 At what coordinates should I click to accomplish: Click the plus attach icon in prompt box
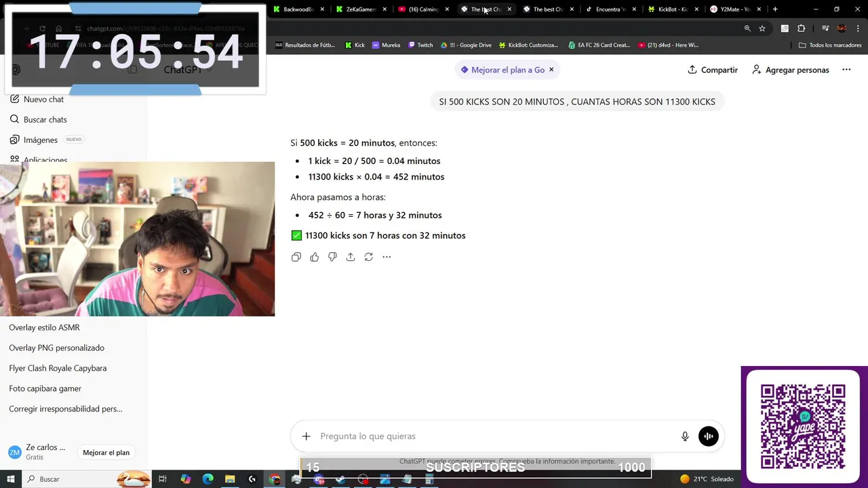306,436
